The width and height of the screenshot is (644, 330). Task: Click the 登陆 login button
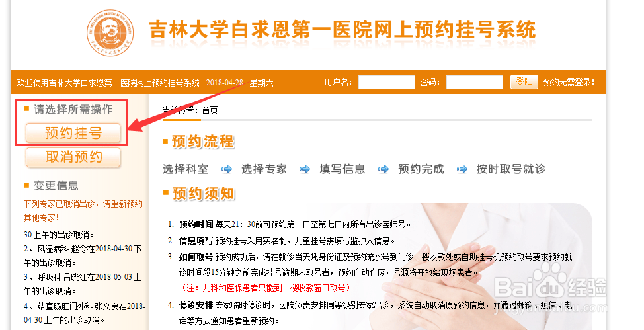524,82
